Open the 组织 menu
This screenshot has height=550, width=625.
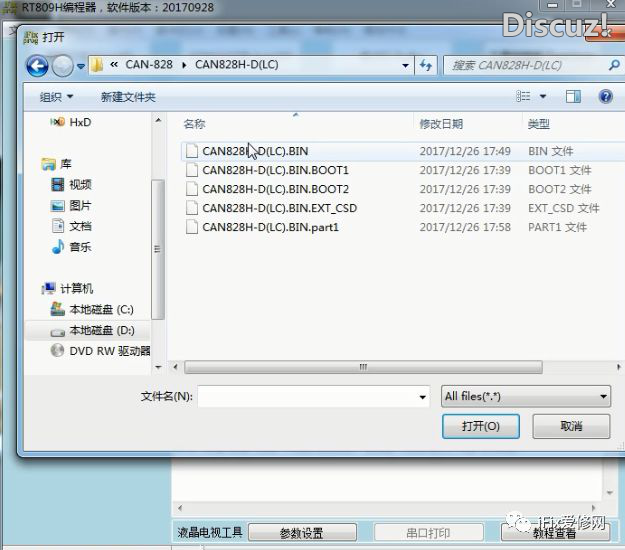[x=56, y=97]
